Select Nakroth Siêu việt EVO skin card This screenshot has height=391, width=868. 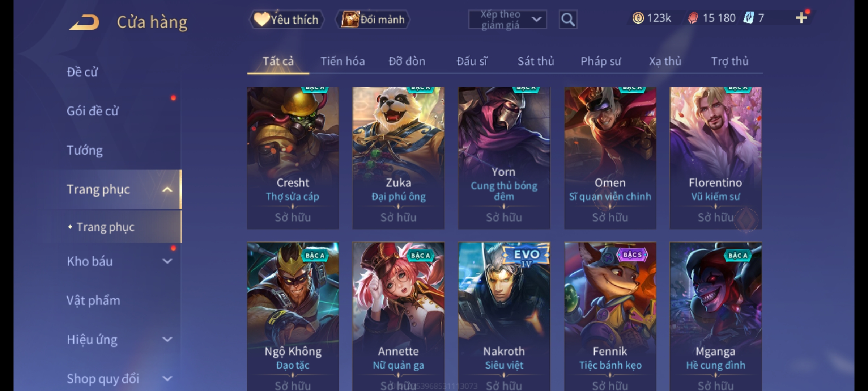coord(504,316)
